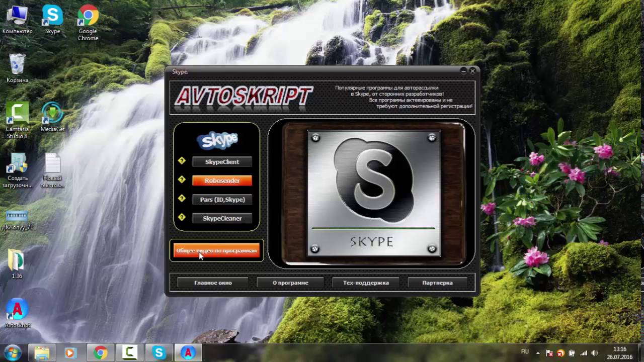The width and height of the screenshot is (644, 362).
Task: Open Skype from taskbar
Action: [159, 353]
